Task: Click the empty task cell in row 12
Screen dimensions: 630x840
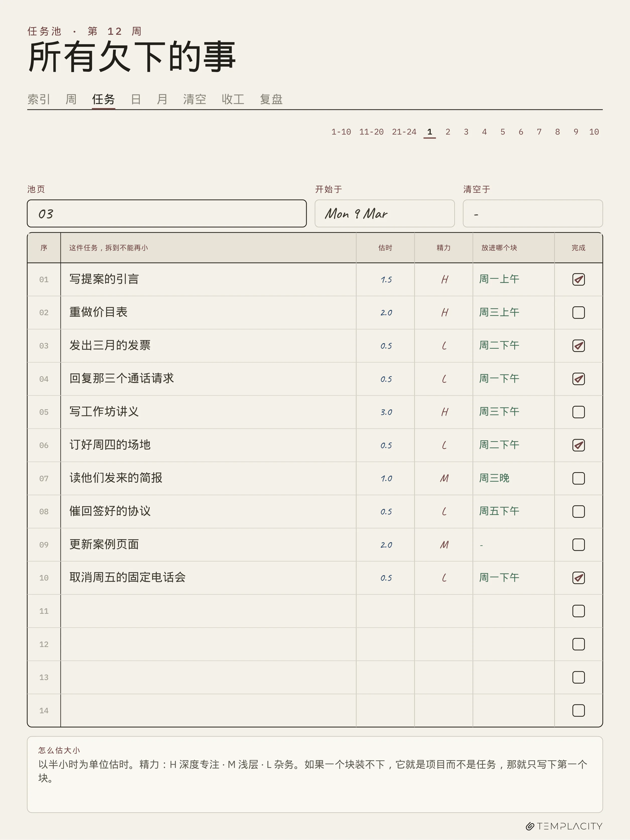Action: (208, 644)
